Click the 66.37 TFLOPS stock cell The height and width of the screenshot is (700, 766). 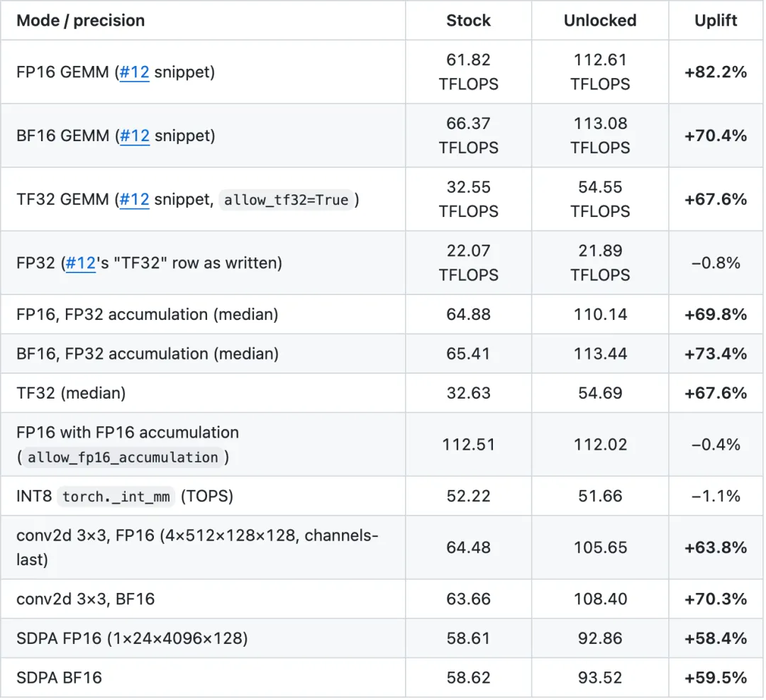[468, 135]
